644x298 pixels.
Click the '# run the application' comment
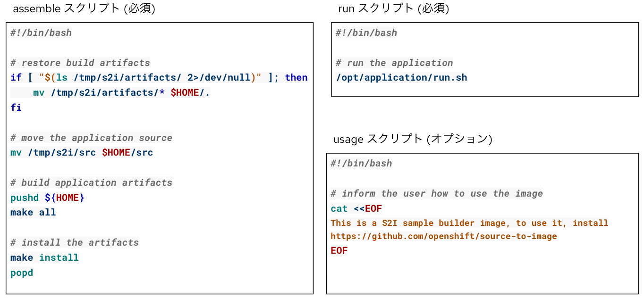click(394, 63)
